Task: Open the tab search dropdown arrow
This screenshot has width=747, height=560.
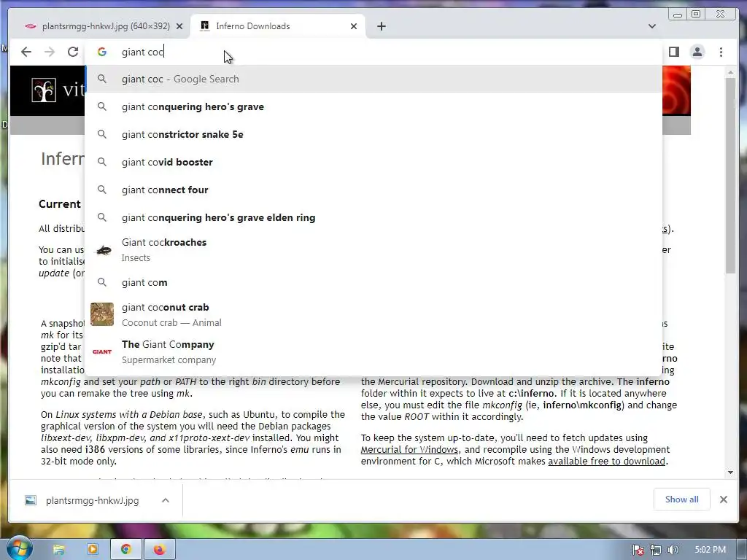Action: point(651,26)
